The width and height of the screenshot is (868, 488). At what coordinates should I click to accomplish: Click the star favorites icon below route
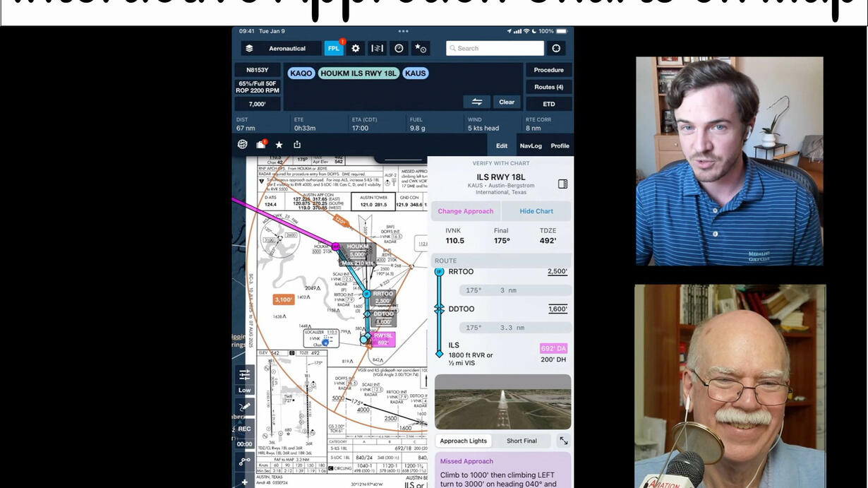279,145
